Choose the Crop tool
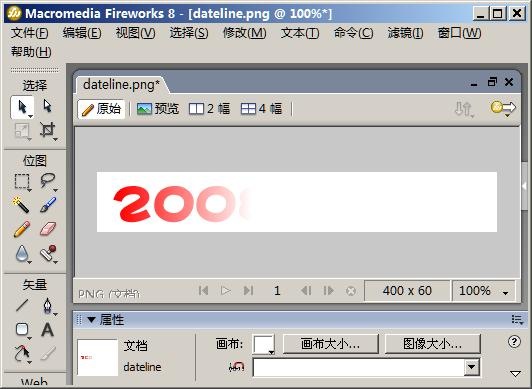This screenshot has width=532, height=389. [48, 130]
